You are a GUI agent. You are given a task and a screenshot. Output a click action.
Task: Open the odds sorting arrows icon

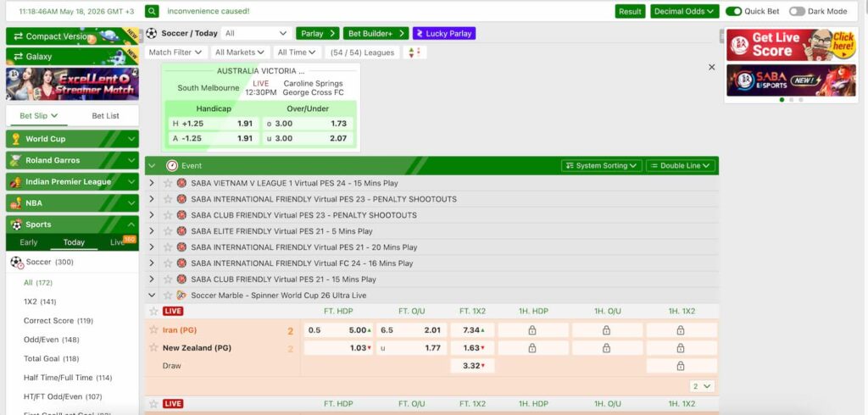pos(414,53)
